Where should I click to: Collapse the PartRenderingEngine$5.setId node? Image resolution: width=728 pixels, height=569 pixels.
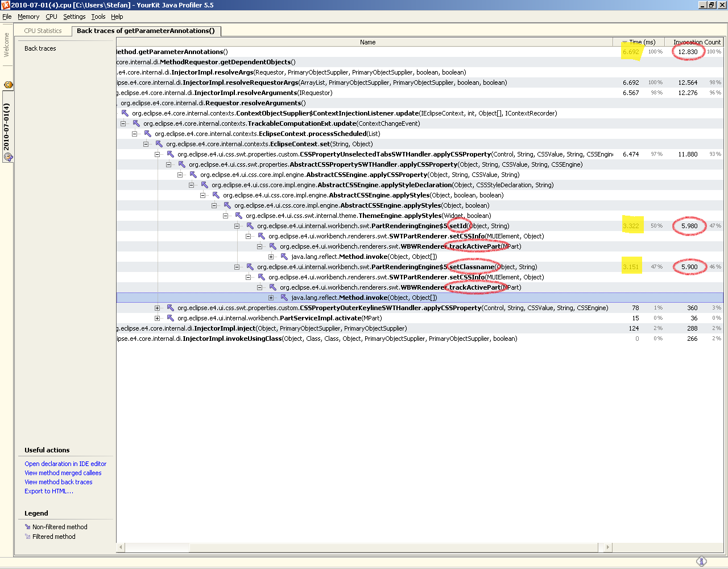(237, 226)
